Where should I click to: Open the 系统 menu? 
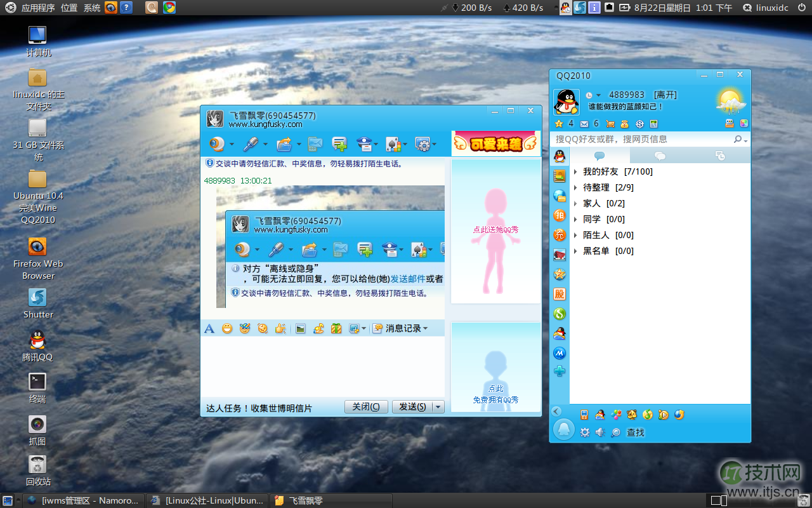tap(92, 8)
